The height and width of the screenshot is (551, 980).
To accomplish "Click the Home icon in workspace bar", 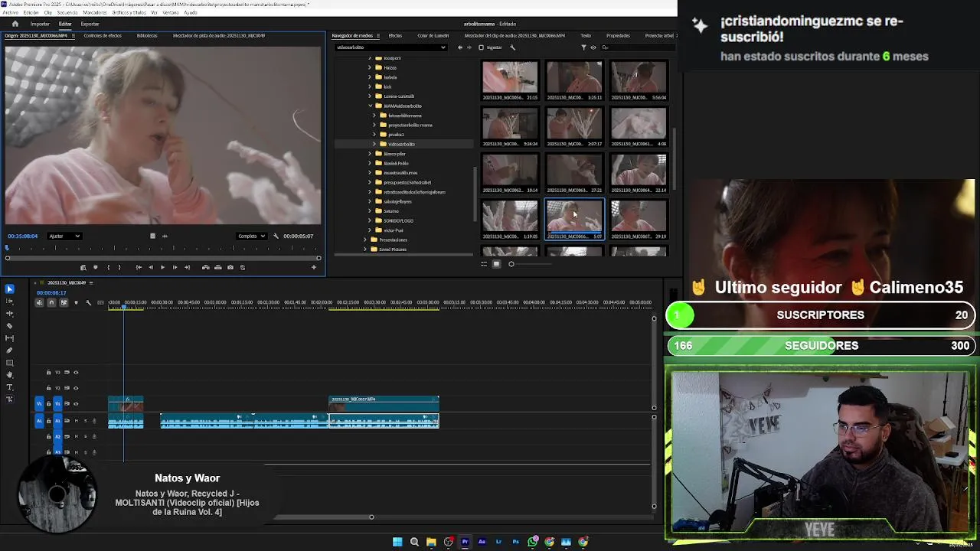I will pos(15,24).
